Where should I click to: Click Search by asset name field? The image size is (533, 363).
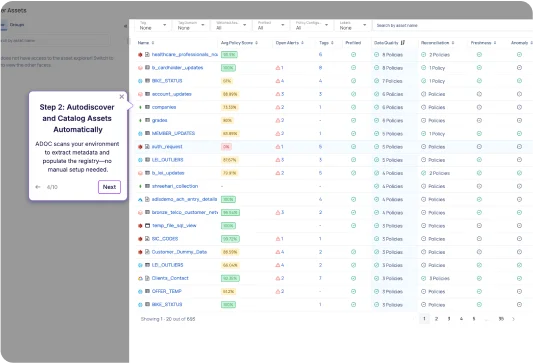coord(452,25)
